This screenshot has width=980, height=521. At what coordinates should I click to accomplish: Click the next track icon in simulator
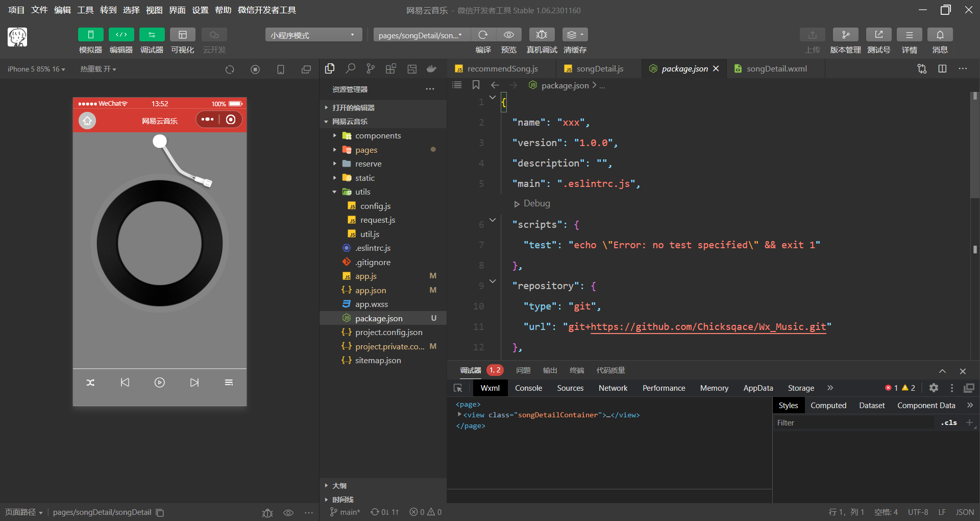tap(194, 383)
